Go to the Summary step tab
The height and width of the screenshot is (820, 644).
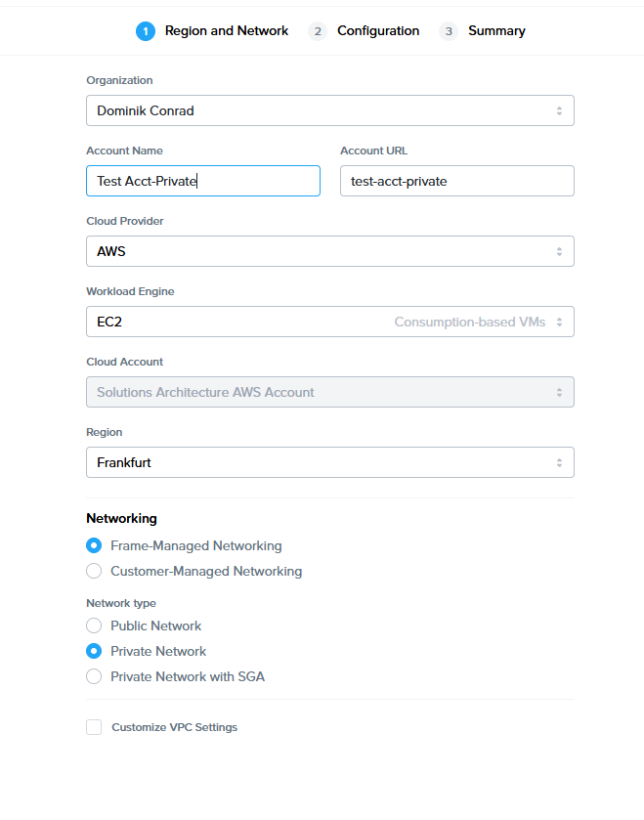tap(496, 31)
